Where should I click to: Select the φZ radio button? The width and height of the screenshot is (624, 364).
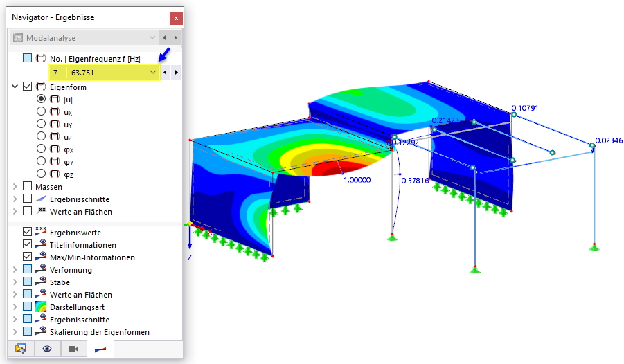(x=41, y=174)
